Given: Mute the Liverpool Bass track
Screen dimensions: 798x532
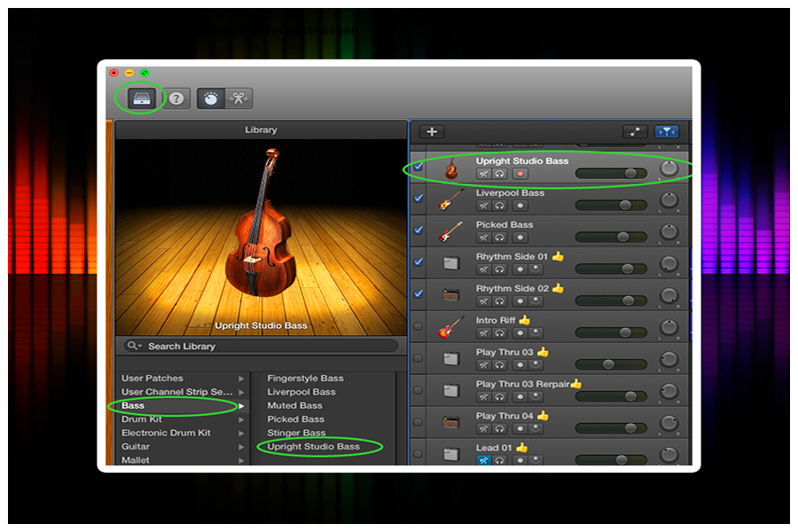Looking at the screenshot, I should [483, 206].
